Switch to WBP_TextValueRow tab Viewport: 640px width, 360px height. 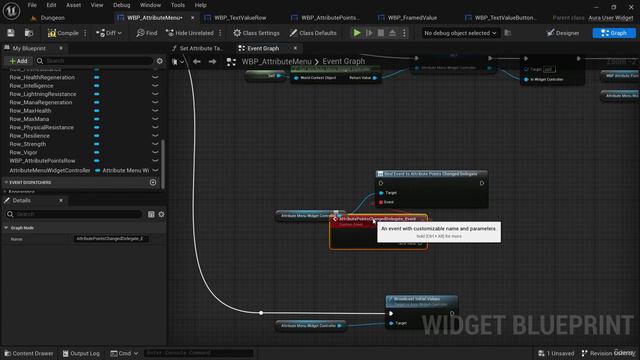click(x=240, y=18)
